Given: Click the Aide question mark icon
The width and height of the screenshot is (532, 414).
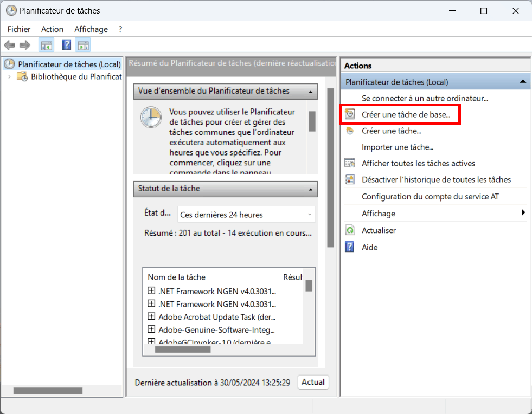Looking at the screenshot, I should pos(350,247).
